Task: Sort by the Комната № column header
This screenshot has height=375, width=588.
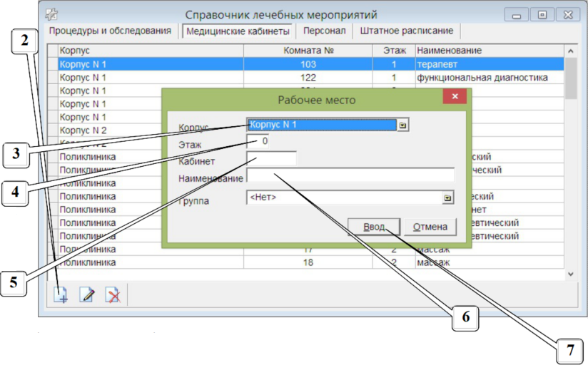Action: [308, 51]
